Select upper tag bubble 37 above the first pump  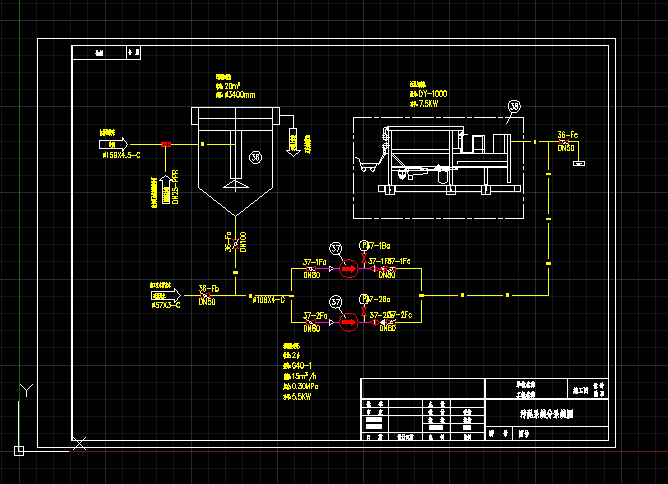click(x=336, y=248)
